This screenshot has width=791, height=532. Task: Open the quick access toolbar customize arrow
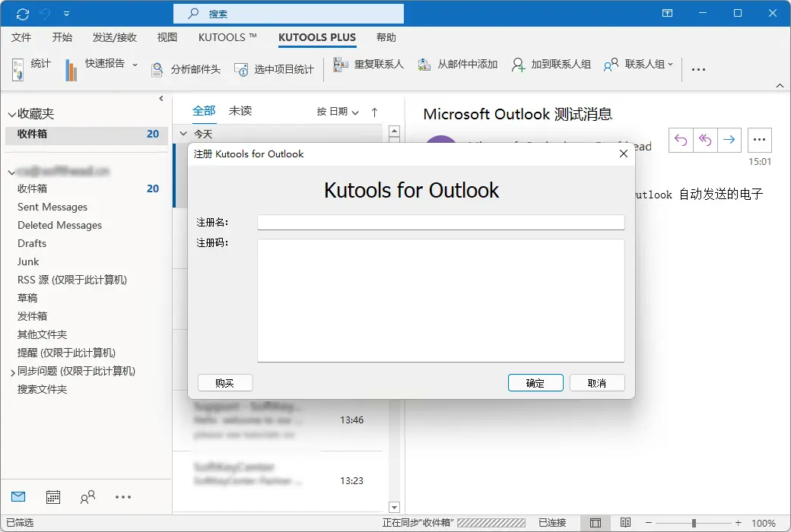point(67,14)
